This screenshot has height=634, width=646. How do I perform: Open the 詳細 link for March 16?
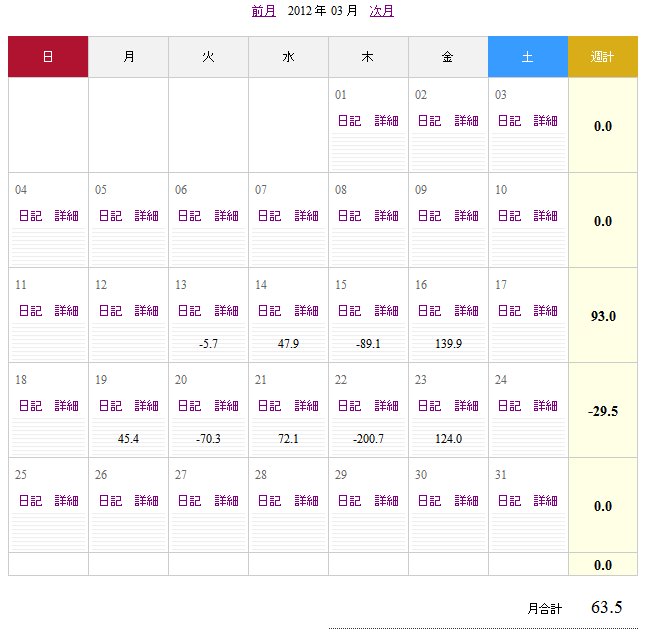click(466, 311)
